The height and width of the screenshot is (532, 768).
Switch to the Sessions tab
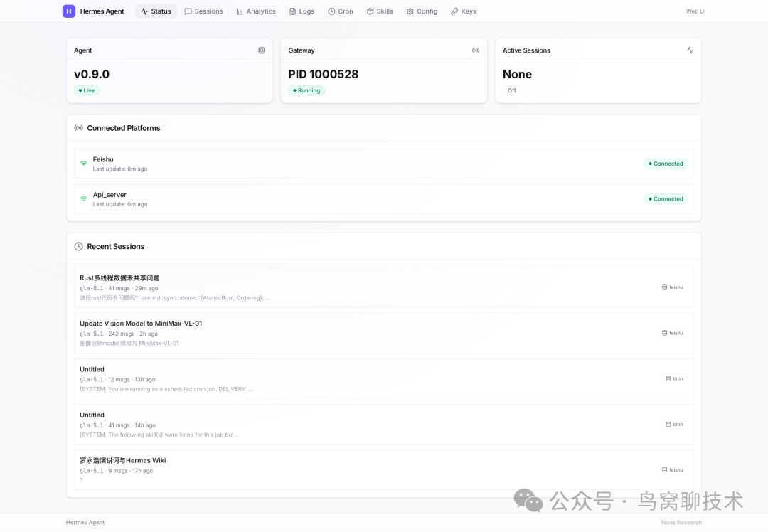point(203,11)
